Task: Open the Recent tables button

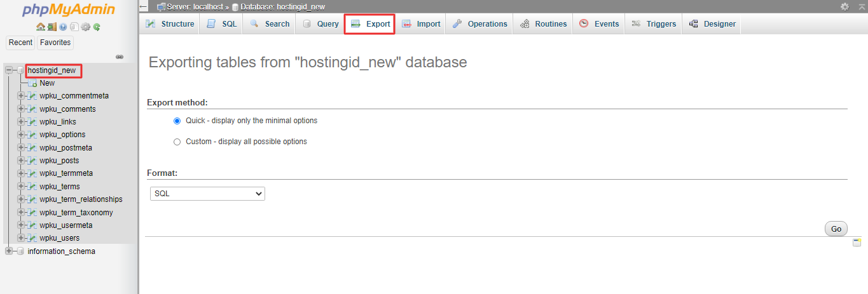Action: pyautogui.click(x=21, y=43)
